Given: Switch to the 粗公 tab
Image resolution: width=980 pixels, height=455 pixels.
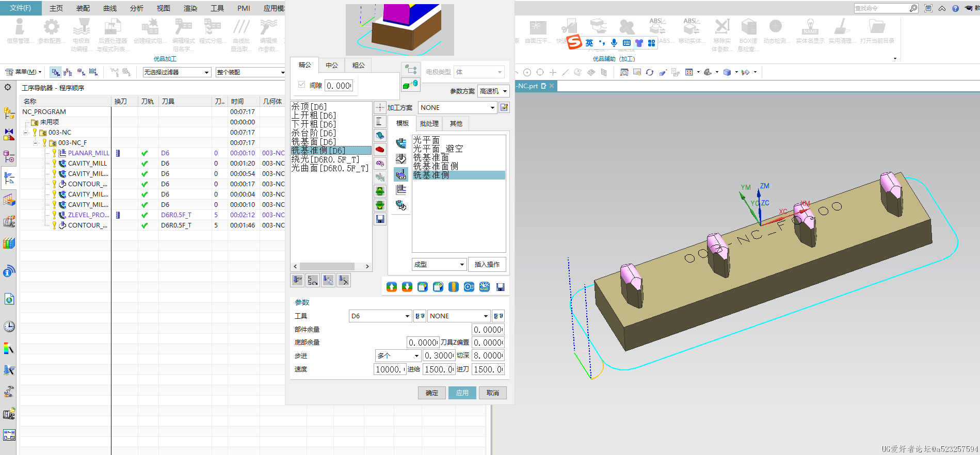Looking at the screenshot, I should tap(358, 65).
